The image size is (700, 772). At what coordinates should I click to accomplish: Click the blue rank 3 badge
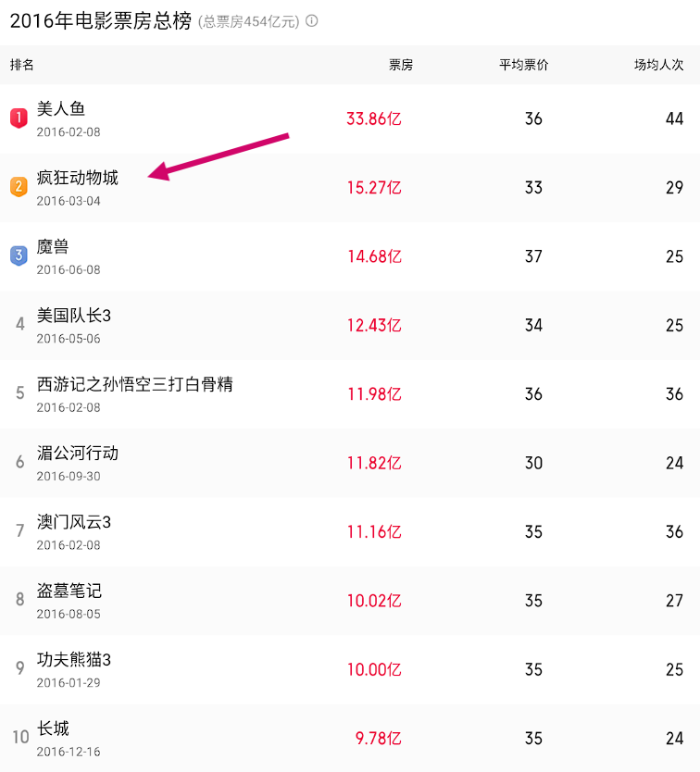19,255
